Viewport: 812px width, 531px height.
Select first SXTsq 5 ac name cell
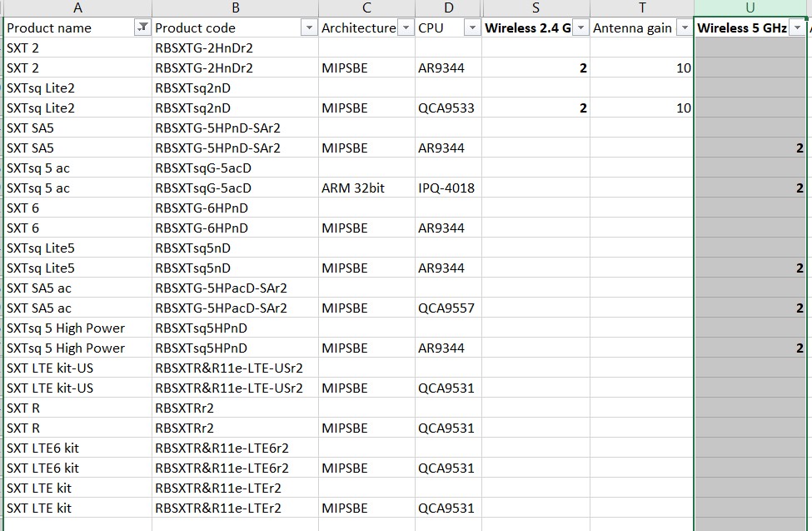tap(77, 168)
